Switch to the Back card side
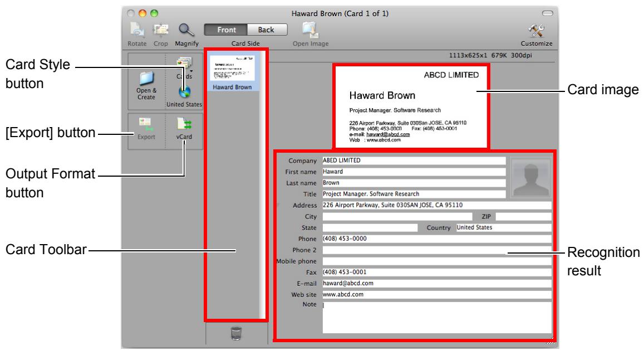 point(267,30)
